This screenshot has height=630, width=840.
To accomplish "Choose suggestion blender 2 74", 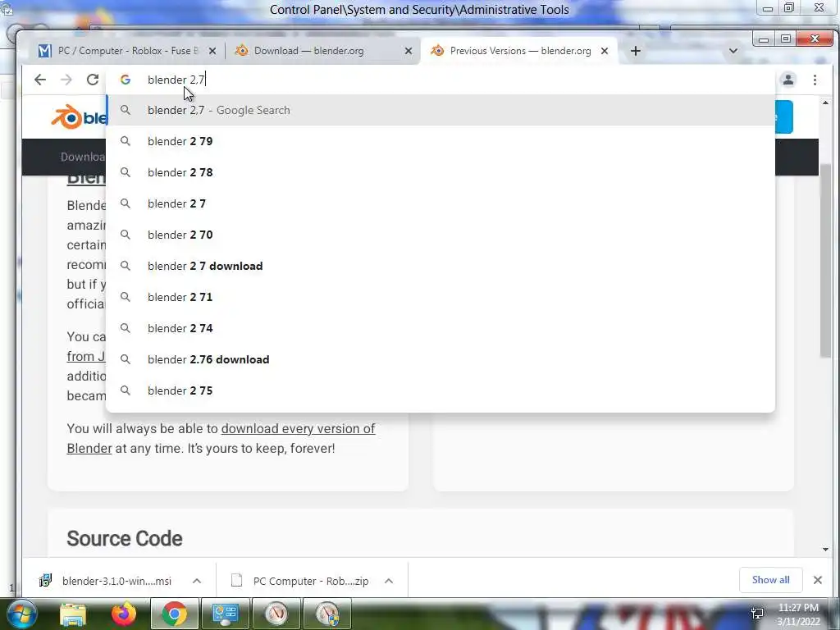I will coord(441,328).
